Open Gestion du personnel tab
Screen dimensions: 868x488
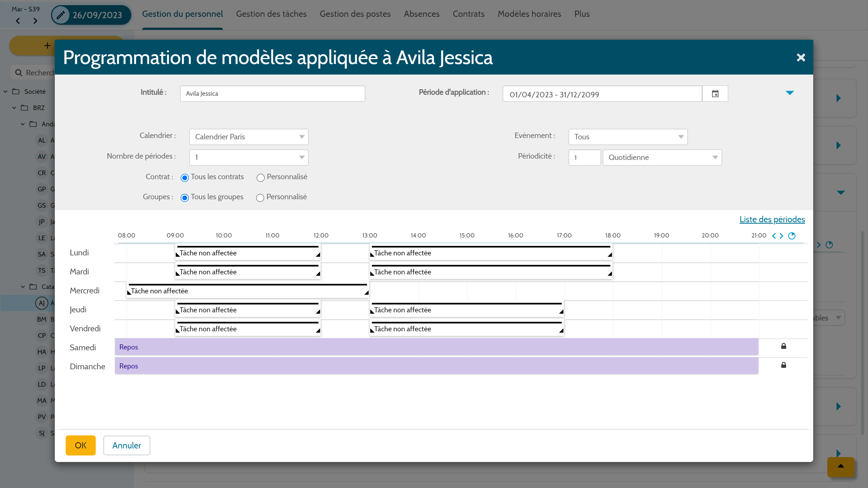(182, 14)
